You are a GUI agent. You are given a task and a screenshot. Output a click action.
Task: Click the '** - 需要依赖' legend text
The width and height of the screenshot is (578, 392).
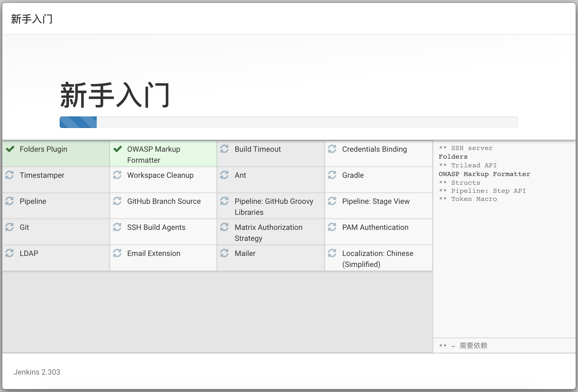tap(463, 345)
